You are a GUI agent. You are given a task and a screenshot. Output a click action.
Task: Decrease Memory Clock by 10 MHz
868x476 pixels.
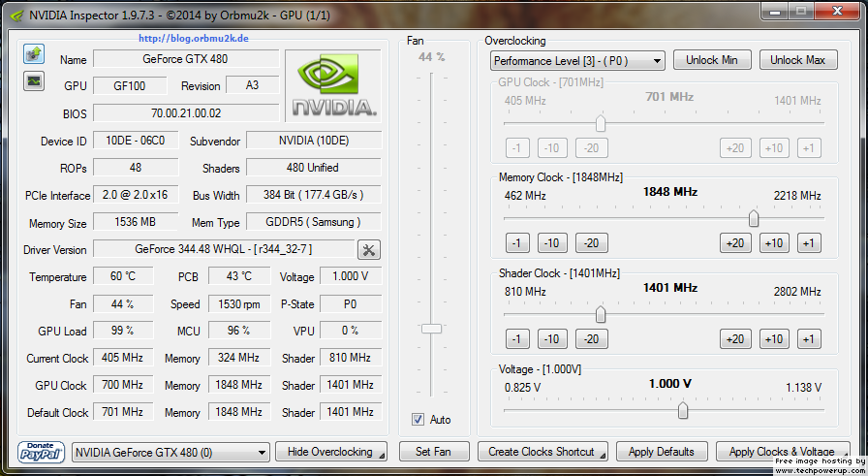point(552,242)
